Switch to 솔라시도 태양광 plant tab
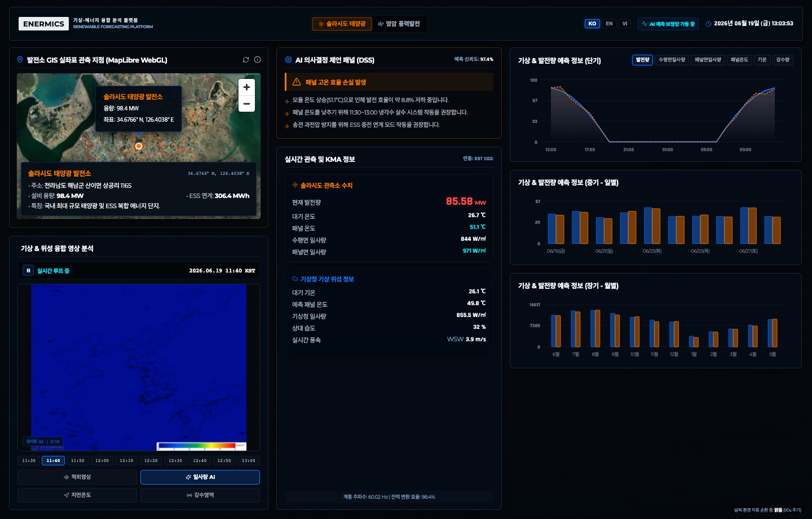The image size is (812, 519). coord(342,24)
